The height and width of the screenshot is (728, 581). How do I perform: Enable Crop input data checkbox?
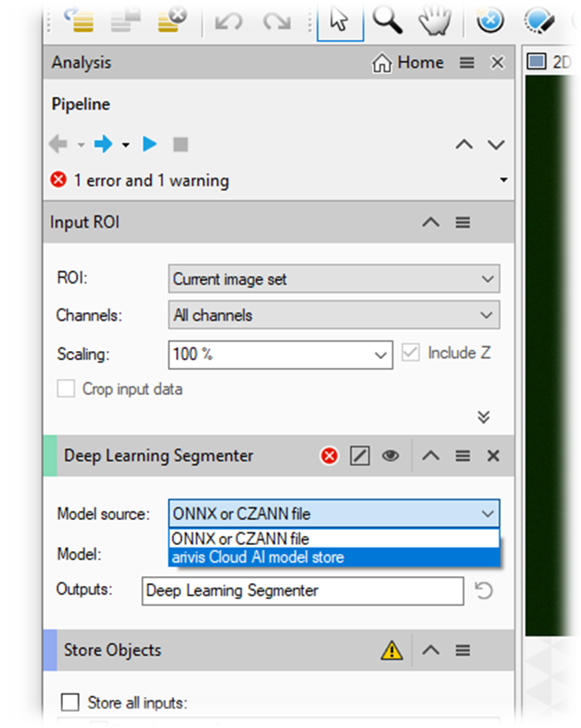click(66, 388)
